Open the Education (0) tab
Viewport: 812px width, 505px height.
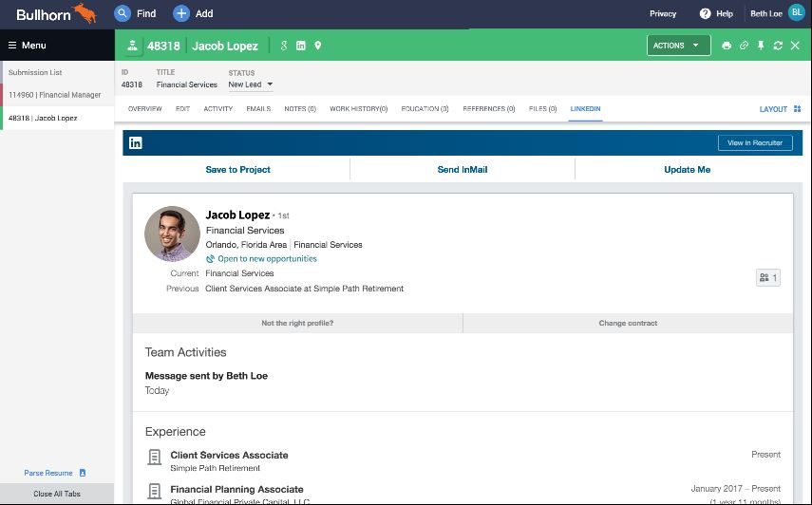425,108
